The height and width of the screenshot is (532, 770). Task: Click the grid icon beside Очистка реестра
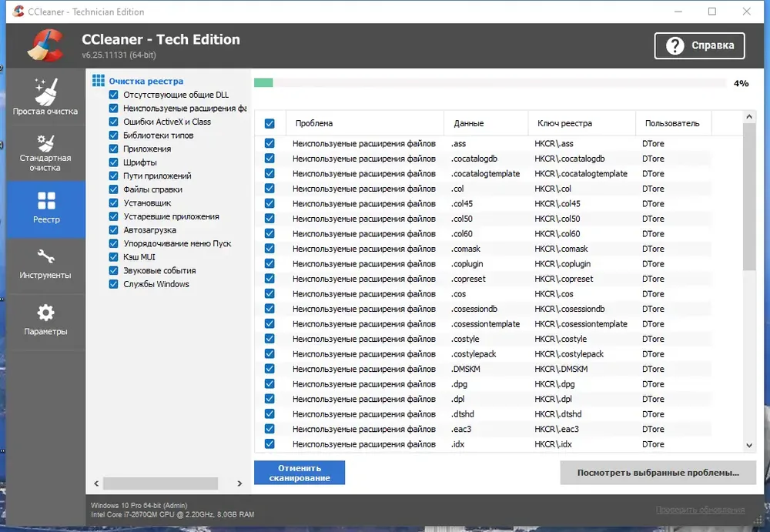click(99, 81)
